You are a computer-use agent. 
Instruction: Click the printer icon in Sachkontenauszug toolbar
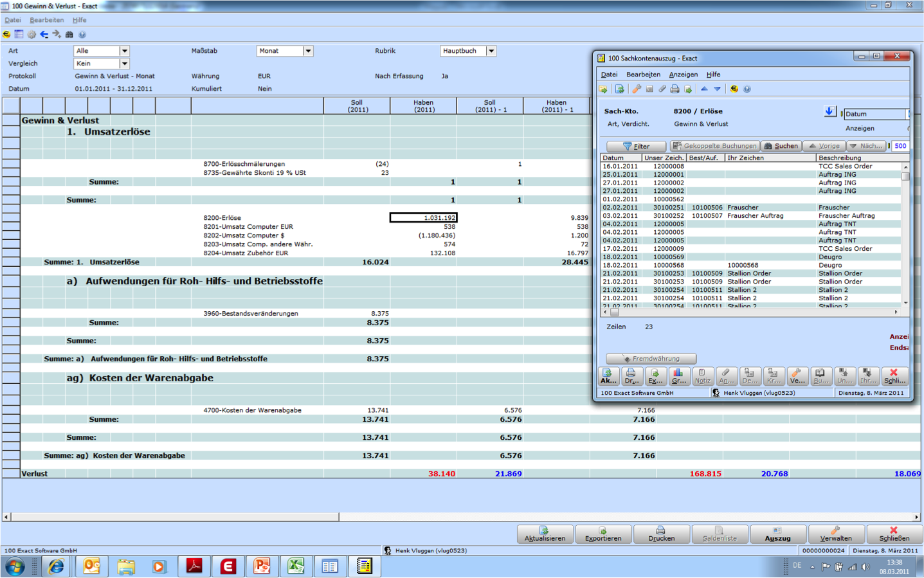pos(675,89)
